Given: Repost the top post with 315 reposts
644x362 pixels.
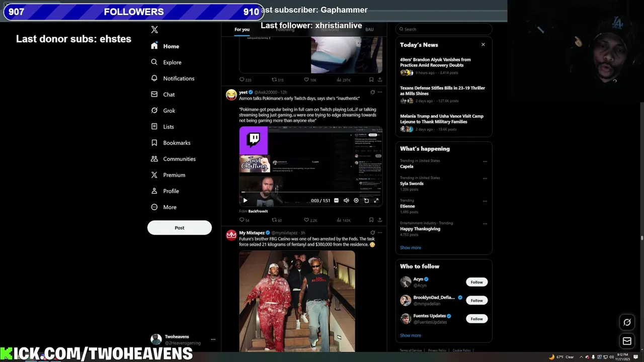Looking at the screenshot, I should [x=278, y=80].
